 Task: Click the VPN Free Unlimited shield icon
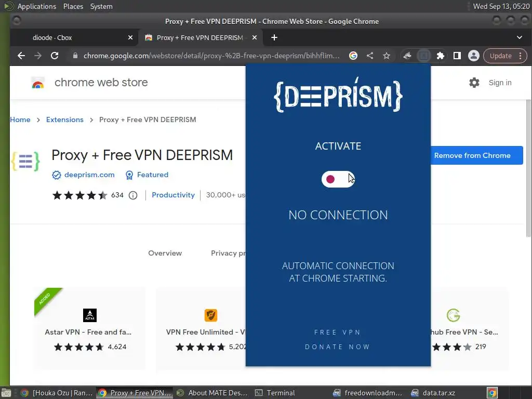point(211,315)
